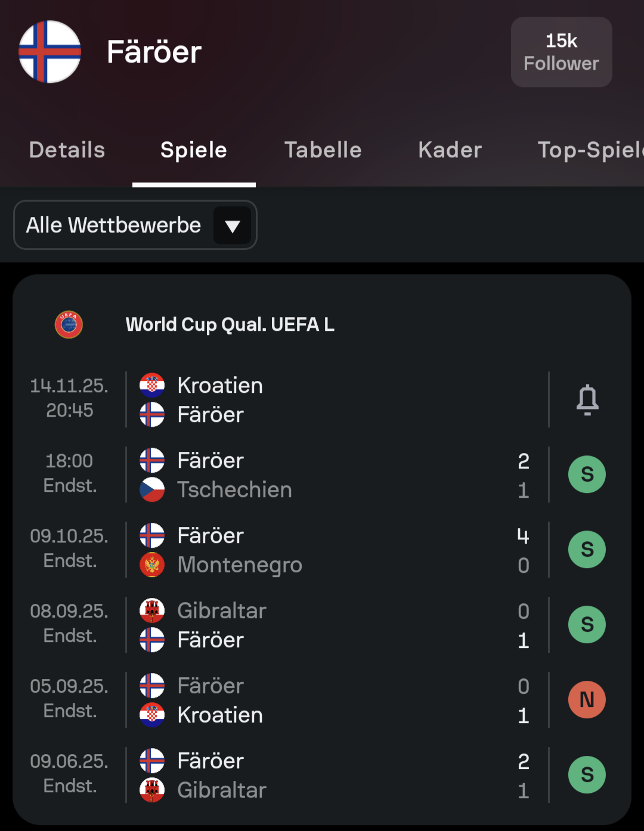This screenshot has width=644, height=831.
Task: Click the Tschechien flag icon
Action: pos(152,489)
